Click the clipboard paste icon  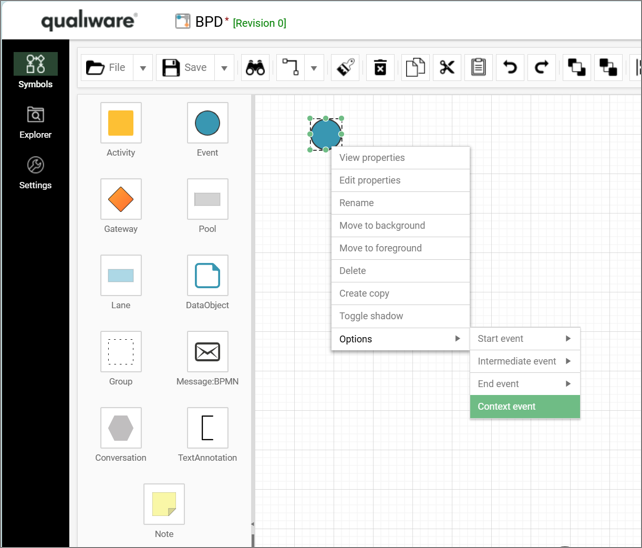[478, 67]
